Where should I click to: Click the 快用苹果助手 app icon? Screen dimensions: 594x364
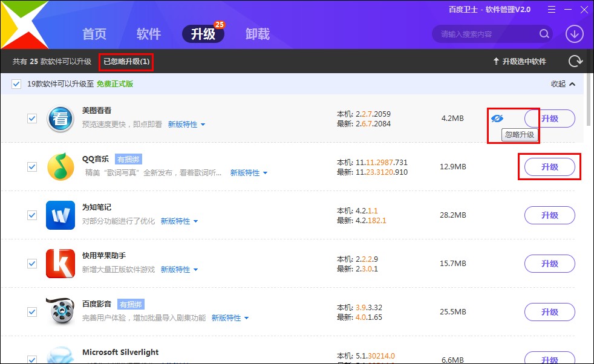(x=60, y=264)
